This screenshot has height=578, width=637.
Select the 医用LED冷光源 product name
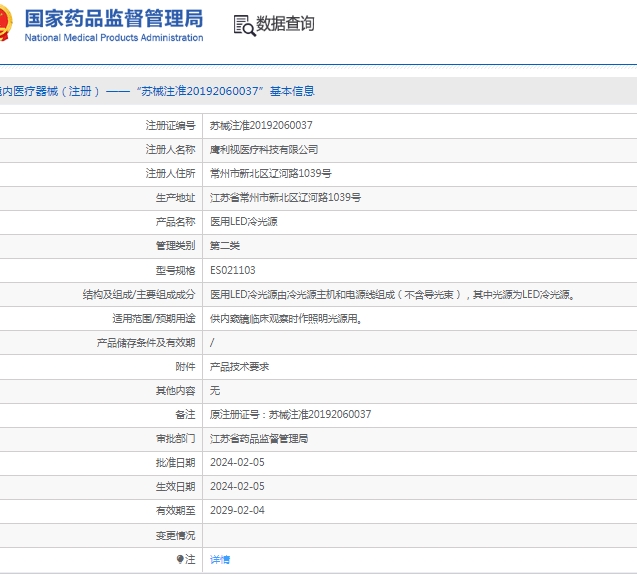pyautogui.click(x=244, y=222)
